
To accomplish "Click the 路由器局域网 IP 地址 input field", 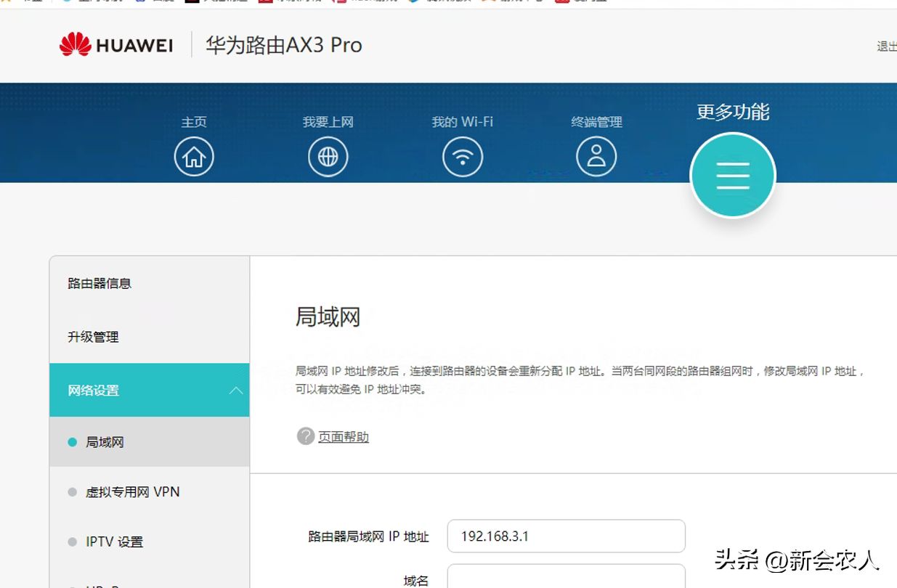I will pyautogui.click(x=566, y=536).
